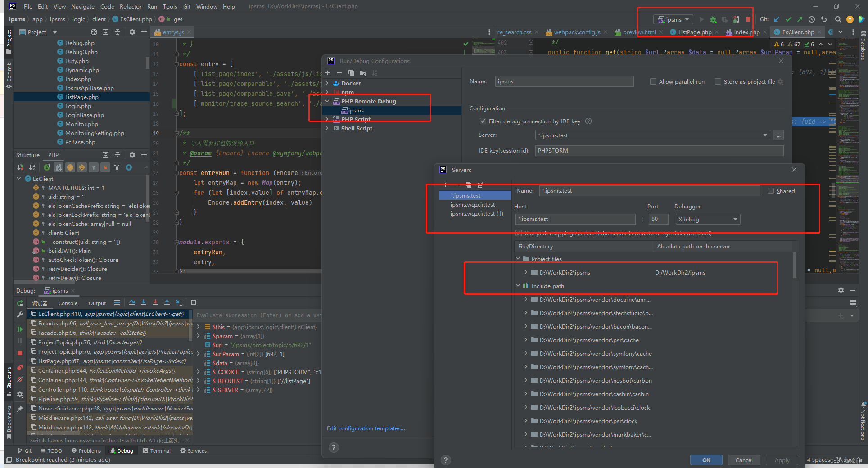Click the green Resume Program icon in the debug sidebar
This screenshot has width=868, height=468.
pos(20,329)
